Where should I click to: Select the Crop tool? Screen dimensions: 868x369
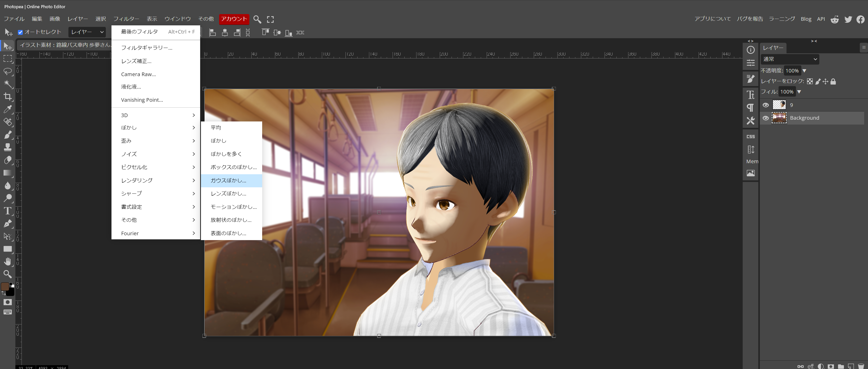point(7,97)
